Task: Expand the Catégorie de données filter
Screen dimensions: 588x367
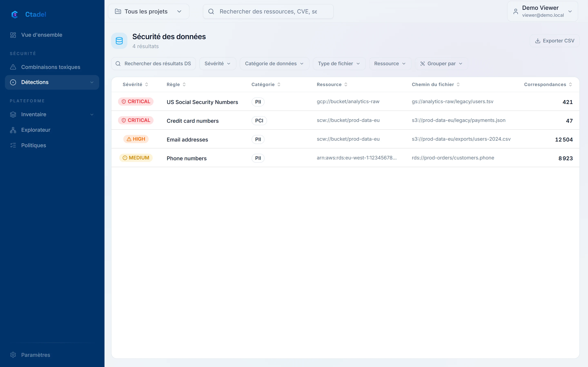Action: pyautogui.click(x=274, y=64)
